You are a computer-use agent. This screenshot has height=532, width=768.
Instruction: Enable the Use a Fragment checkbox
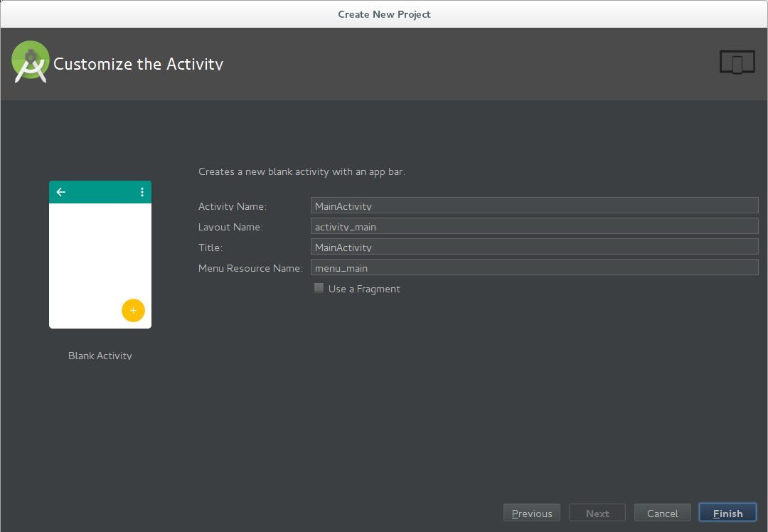tap(319, 288)
